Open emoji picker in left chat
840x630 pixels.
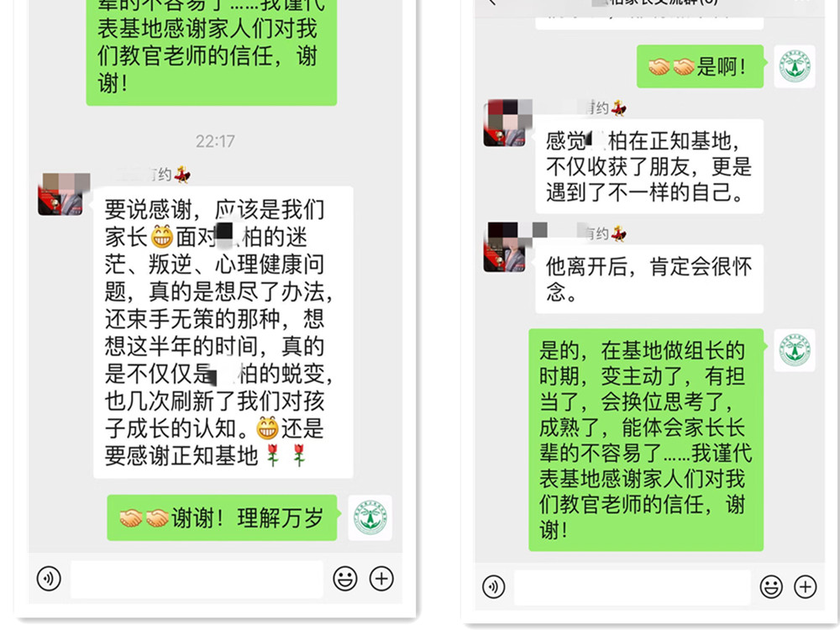(x=345, y=579)
